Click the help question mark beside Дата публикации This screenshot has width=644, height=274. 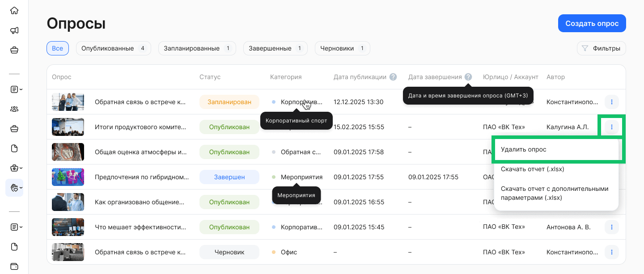(x=393, y=76)
